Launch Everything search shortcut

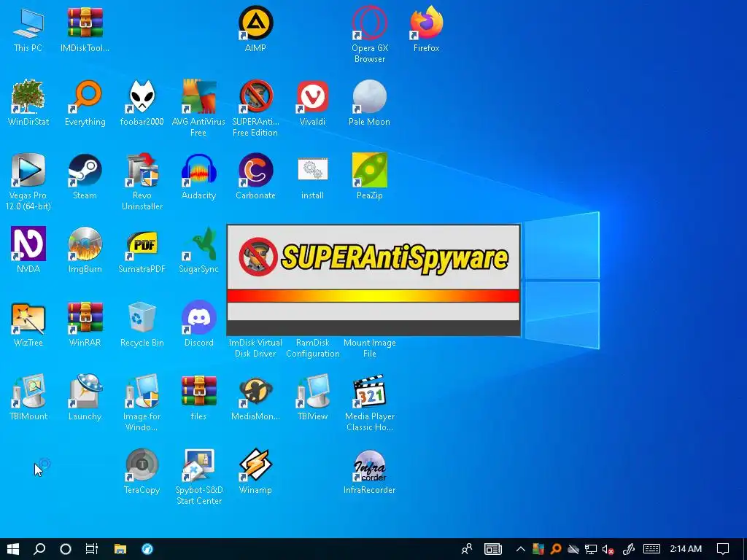85,103
